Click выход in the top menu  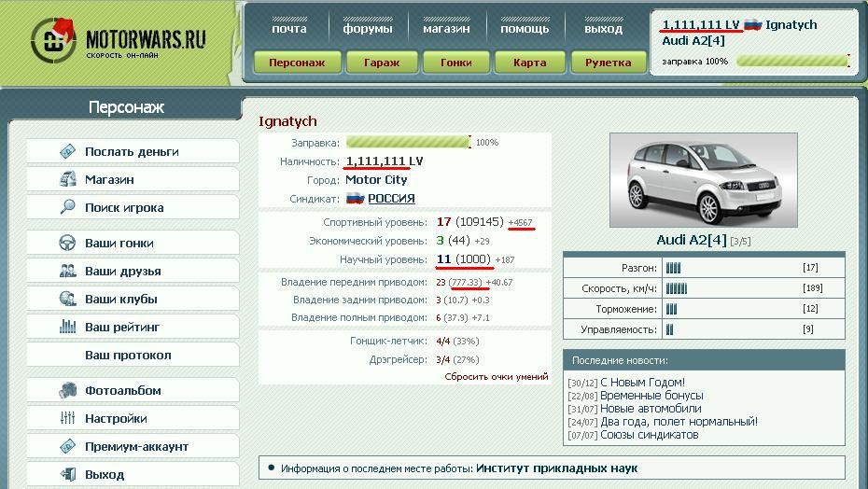tap(603, 28)
